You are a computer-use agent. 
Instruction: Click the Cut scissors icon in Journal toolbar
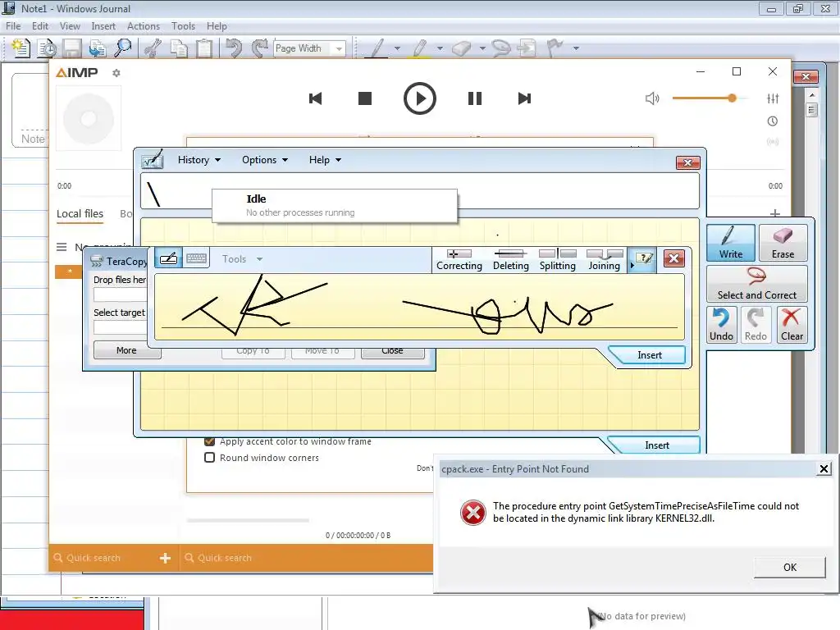click(153, 48)
